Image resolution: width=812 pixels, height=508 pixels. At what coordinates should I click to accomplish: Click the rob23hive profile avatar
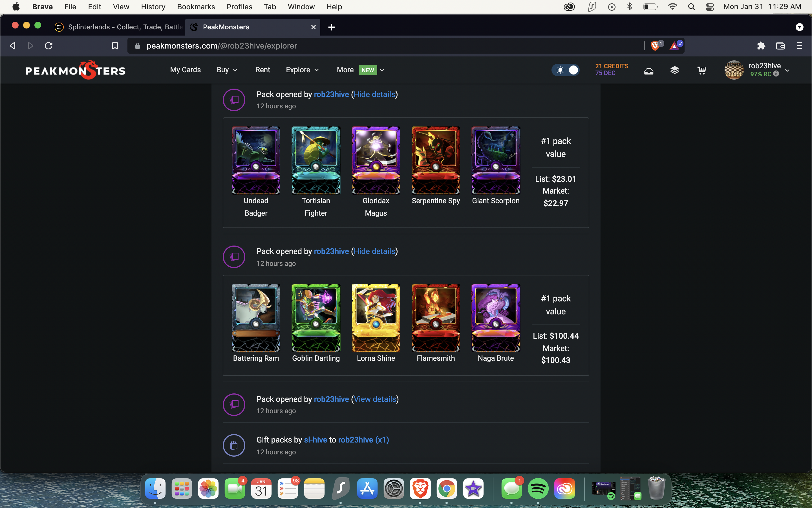point(734,70)
